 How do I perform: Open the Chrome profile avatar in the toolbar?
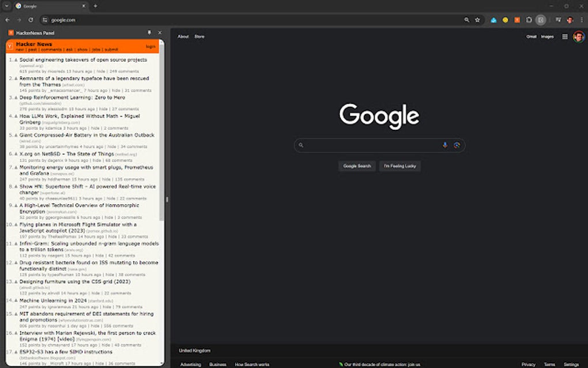tap(570, 19)
